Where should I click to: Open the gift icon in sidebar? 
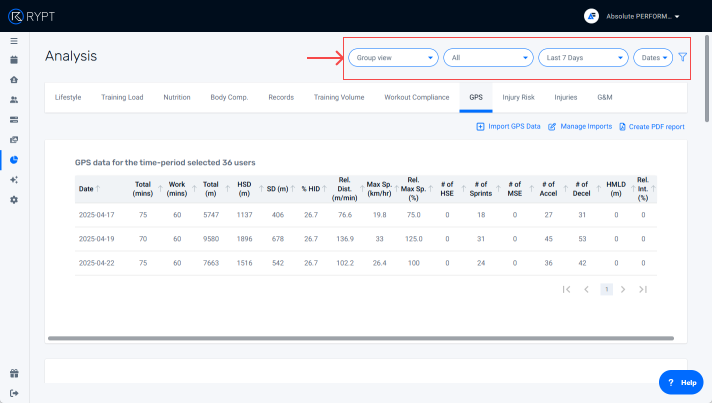pos(14,374)
